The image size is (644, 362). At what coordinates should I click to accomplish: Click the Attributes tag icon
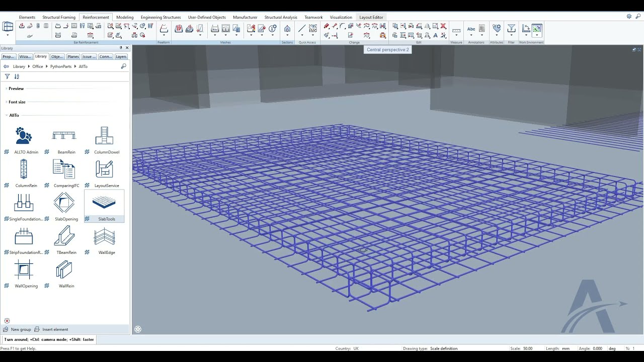(497, 28)
